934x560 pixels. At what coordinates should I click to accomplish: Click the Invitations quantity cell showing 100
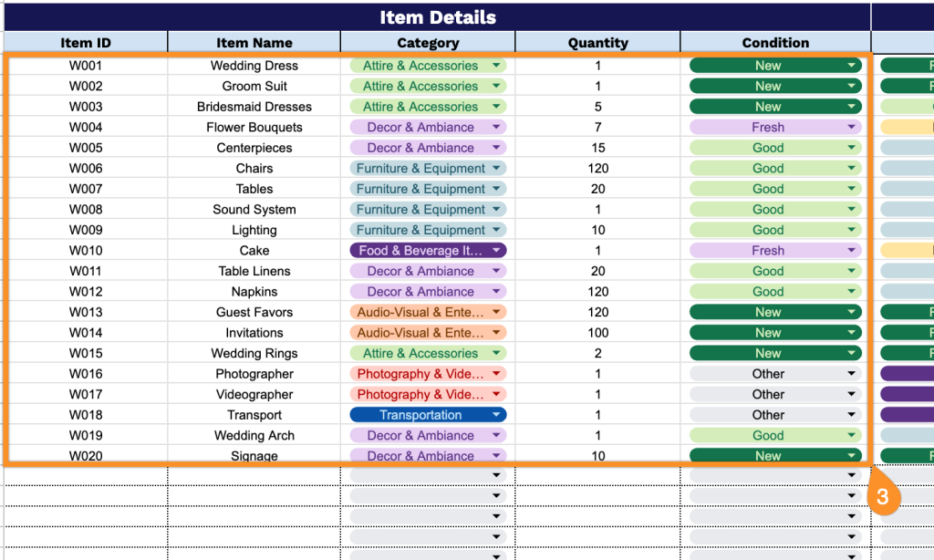(597, 333)
